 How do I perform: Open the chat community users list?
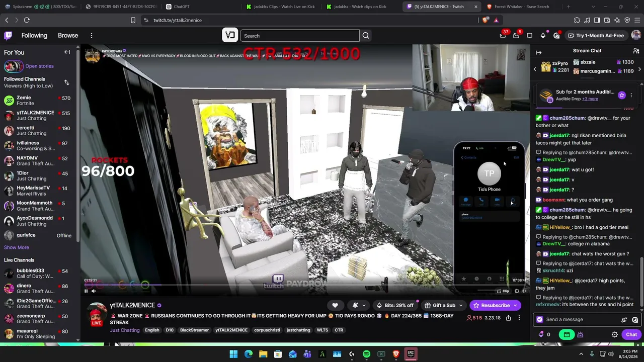point(636,51)
